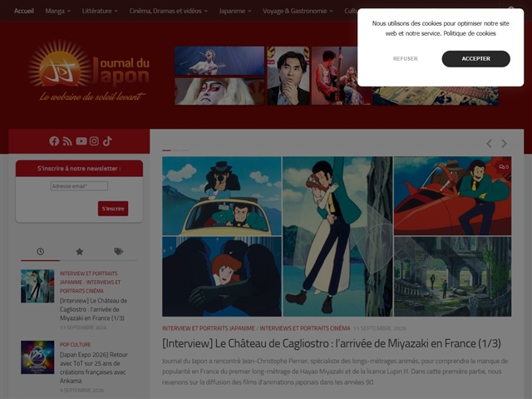Open the Politique de cookies link
Screen dimensions: 532x399
(x=470, y=33)
